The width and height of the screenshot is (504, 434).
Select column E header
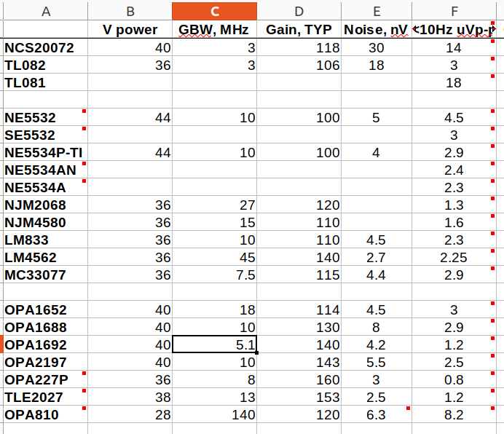[x=377, y=11]
